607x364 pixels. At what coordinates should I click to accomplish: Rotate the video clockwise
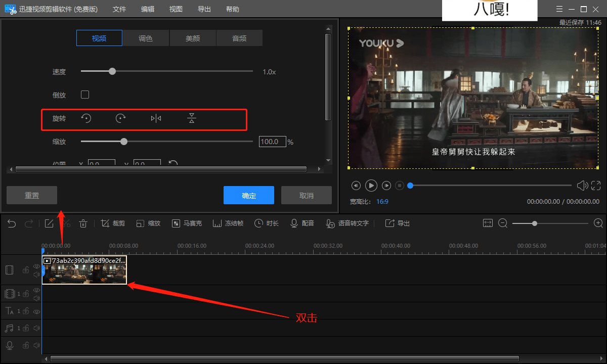pos(120,118)
